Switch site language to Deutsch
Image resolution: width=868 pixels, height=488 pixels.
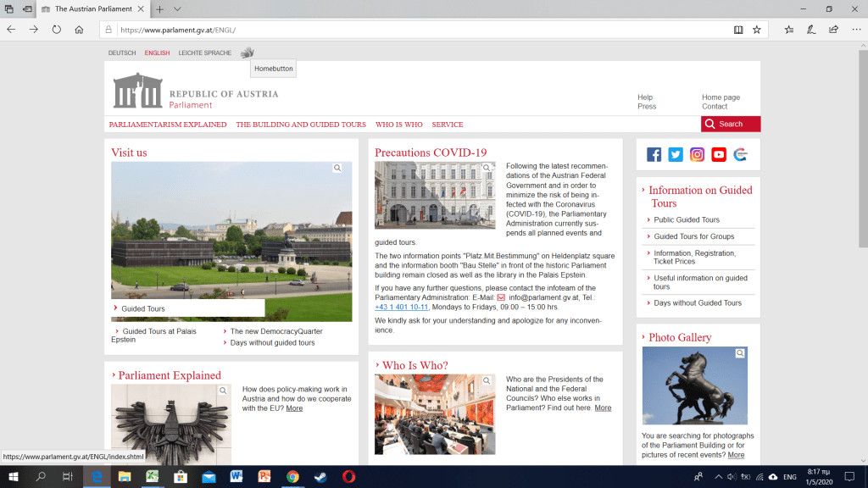122,53
